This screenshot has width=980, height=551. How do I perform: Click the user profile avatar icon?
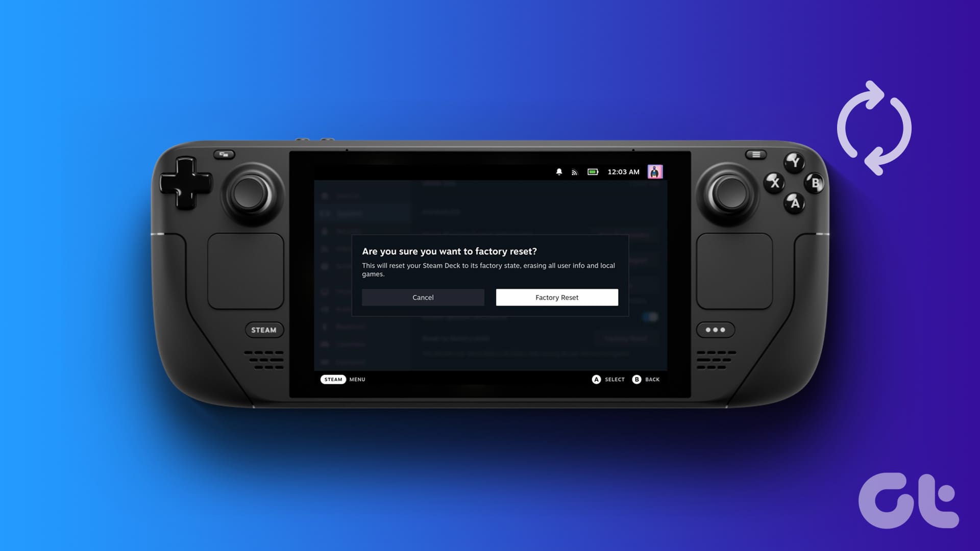click(653, 171)
